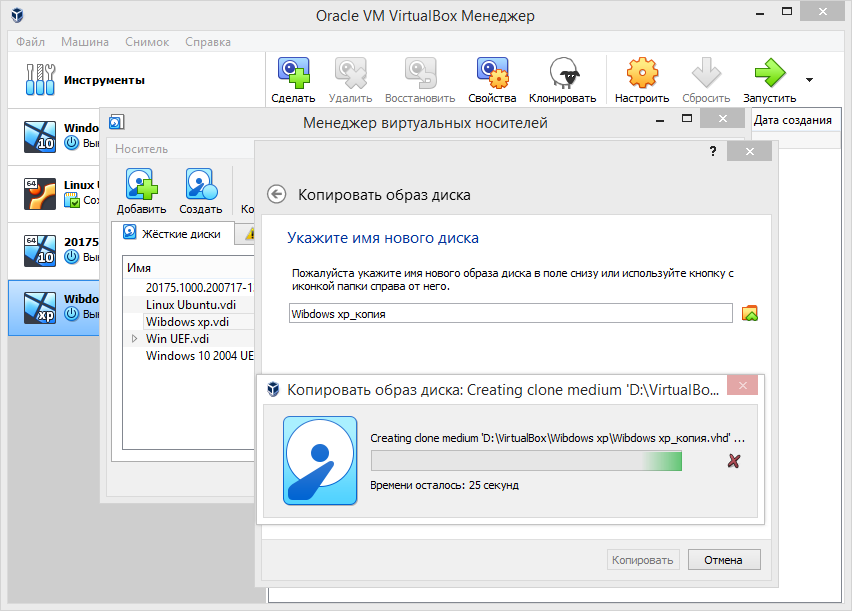Click the cloning progress bar

point(526,461)
